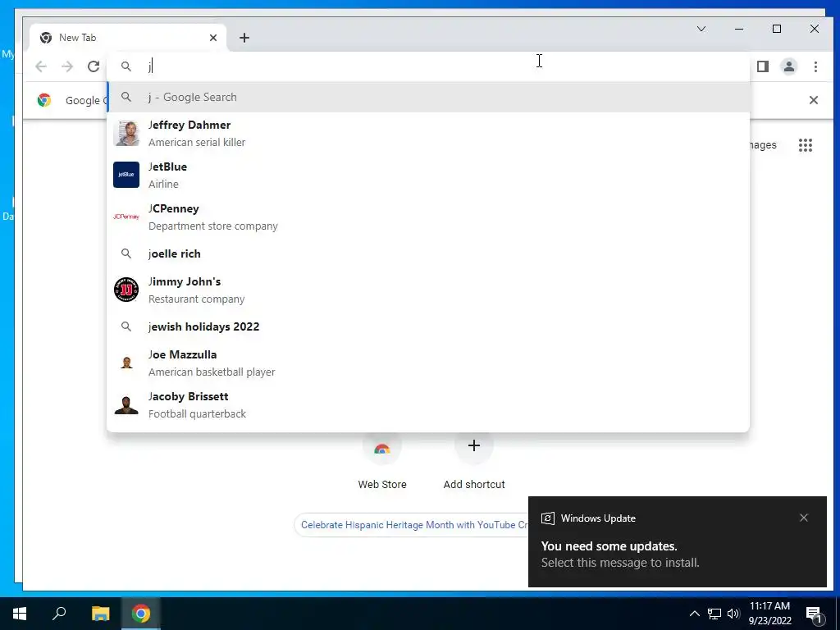Viewport: 840px width, 630px height.
Task: Reload the page with the refresh icon
Action: coord(94,66)
